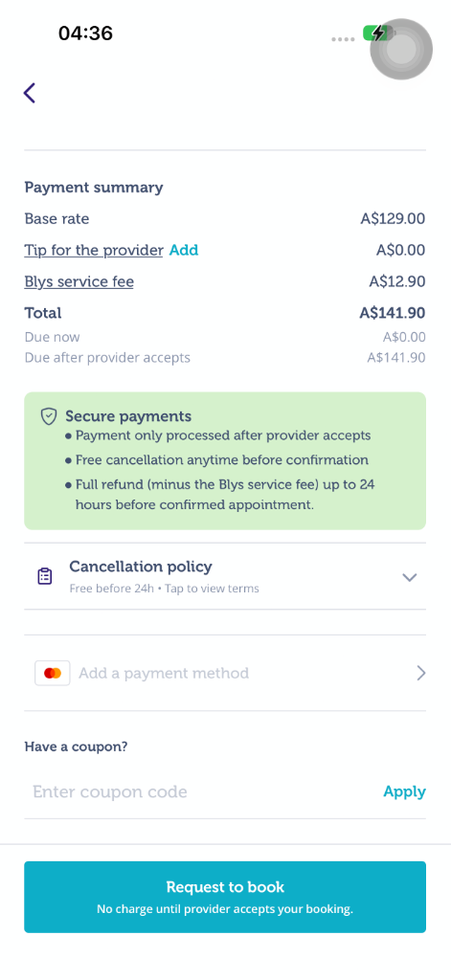451x980 pixels.
Task: Select 'Add a payment method' row
Action: click(225, 673)
